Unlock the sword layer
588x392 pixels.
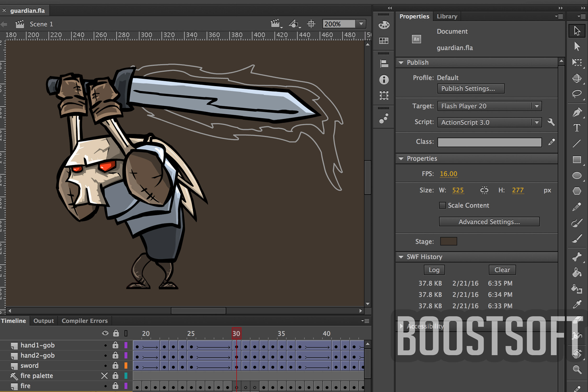tap(115, 366)
